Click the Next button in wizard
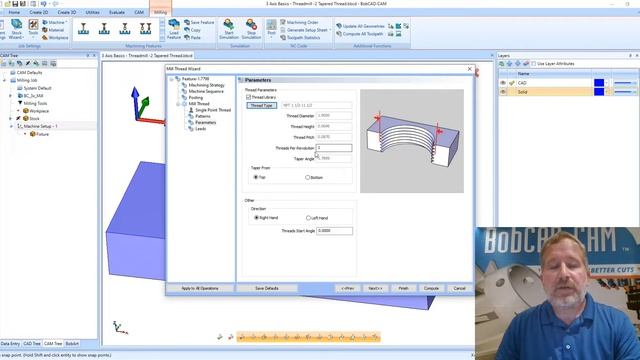 coord(375,288)
